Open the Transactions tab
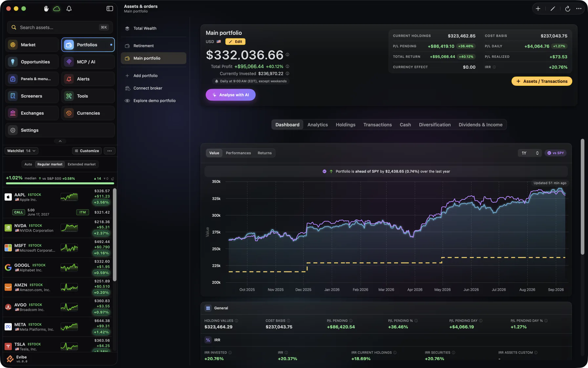Viewport: 588px width, 368px height. [378, 125]
